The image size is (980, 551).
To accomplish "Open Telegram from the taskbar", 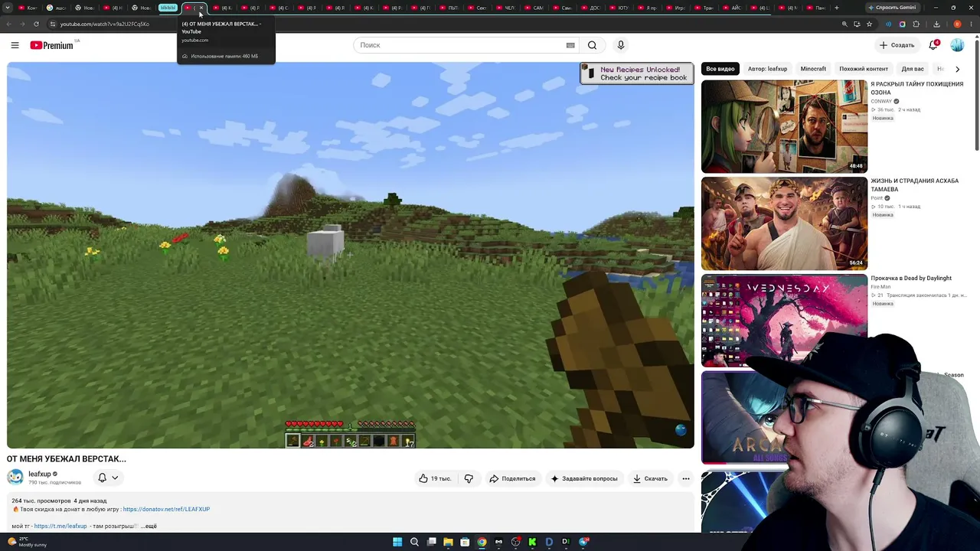I will click(x=583, y=542).
